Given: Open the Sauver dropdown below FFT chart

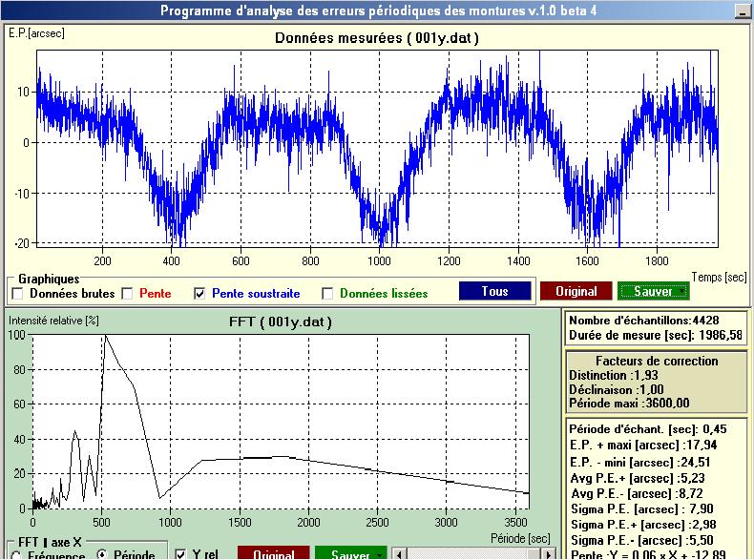Looking at the screenshot, I should pos(351,553).
